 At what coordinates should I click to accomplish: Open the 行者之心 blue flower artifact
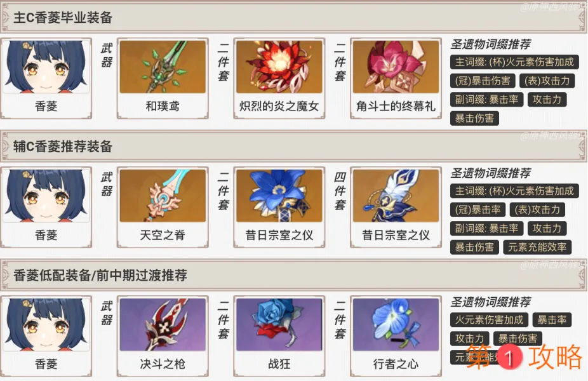[396, 324]
